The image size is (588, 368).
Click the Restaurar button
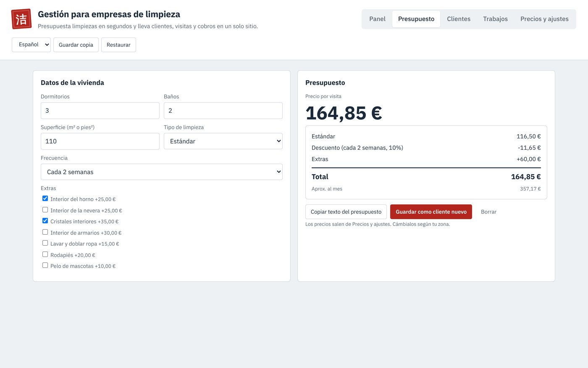118,45
